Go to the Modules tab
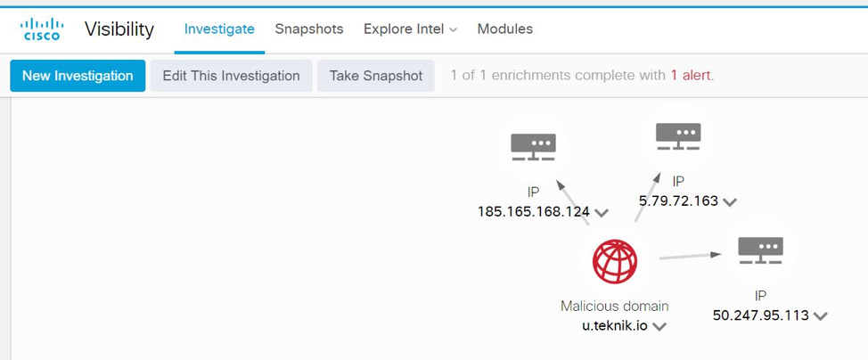Viewport: 868px width, 360px height. (x=504, y=29)
